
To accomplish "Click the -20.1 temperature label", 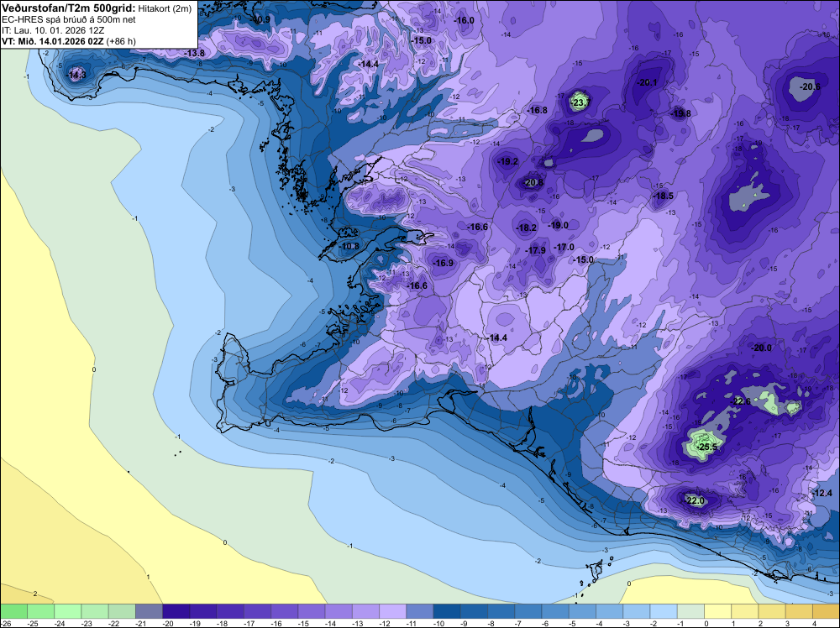I will (x=646, y=82).
